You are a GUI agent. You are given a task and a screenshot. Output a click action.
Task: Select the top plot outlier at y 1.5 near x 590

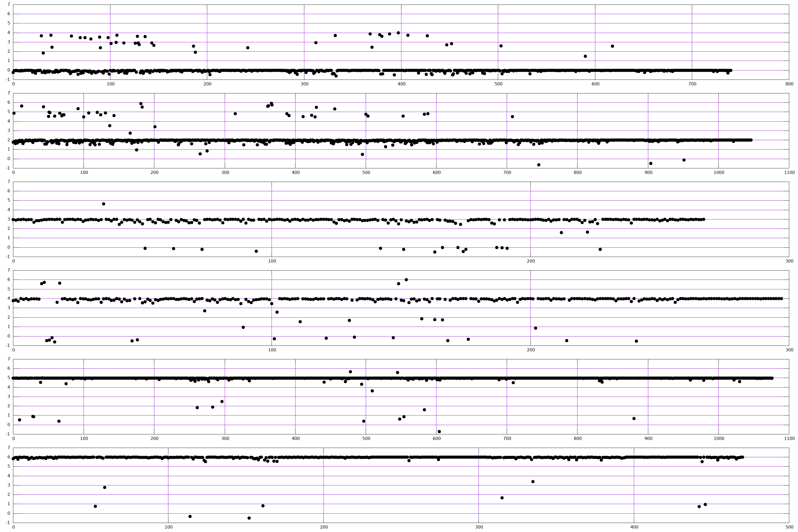pos(585,56)
